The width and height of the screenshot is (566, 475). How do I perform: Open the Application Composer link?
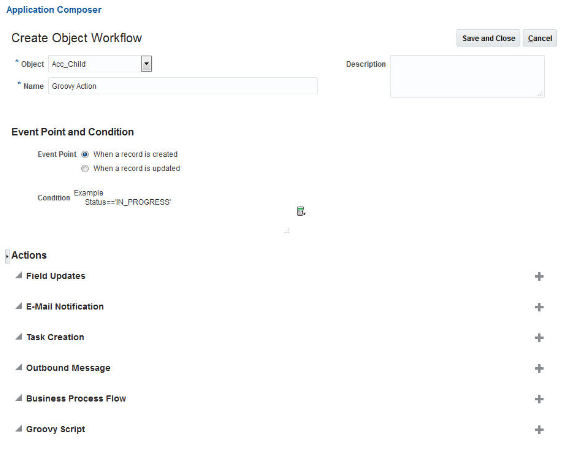click(x=54, y=10)
